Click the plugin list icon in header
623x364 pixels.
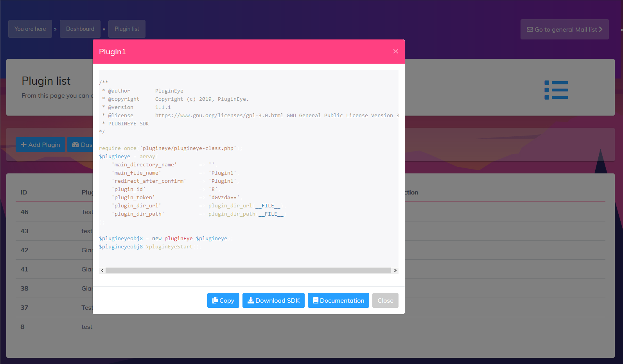(556, 90)
